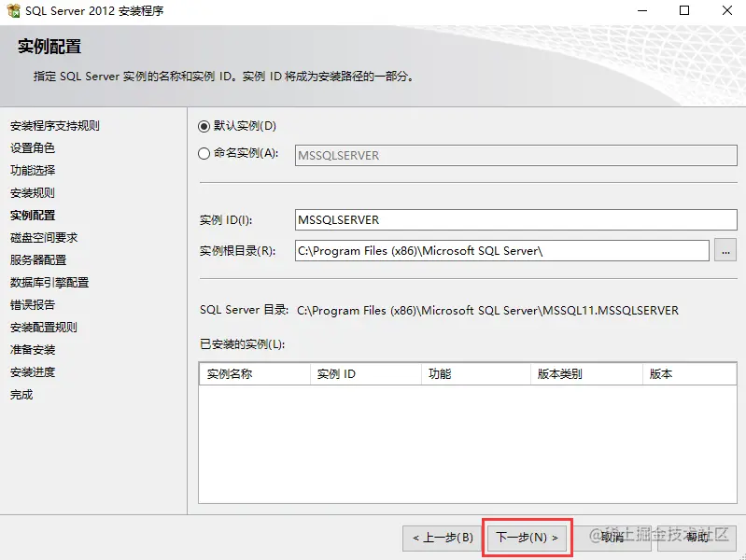Click the 服务器配置 step

(38, 259)
